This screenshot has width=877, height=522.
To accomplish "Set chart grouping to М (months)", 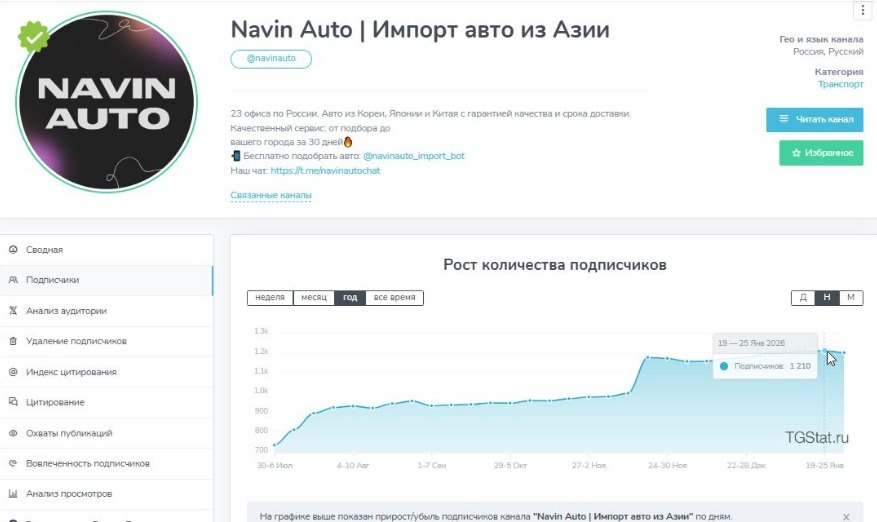I will [x=851, y=298].
